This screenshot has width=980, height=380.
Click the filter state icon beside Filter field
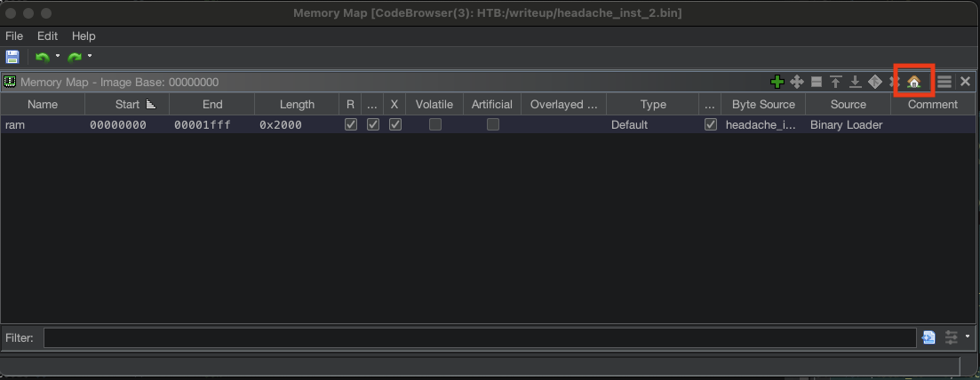click(x=928, y=337)
